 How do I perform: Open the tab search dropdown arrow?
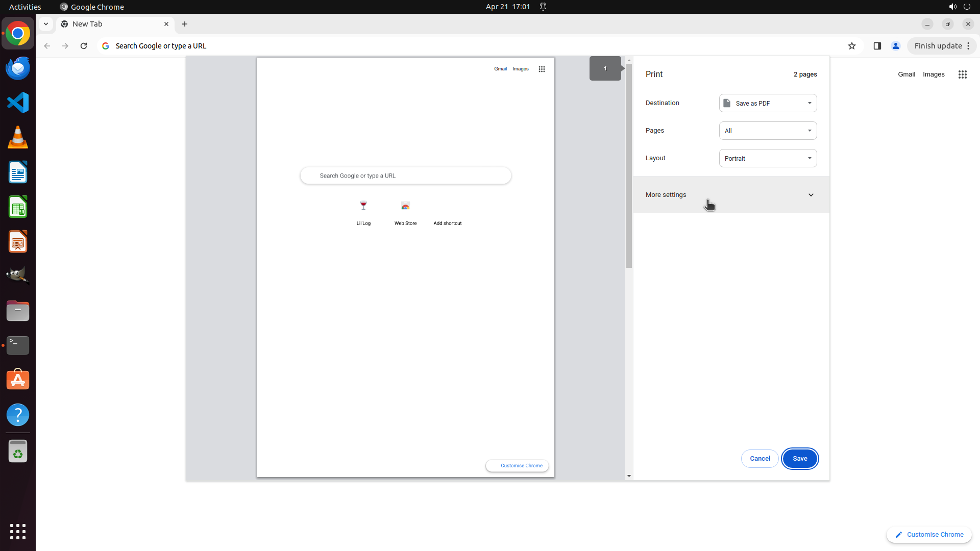pyautogui.click(x=46, y=24)
